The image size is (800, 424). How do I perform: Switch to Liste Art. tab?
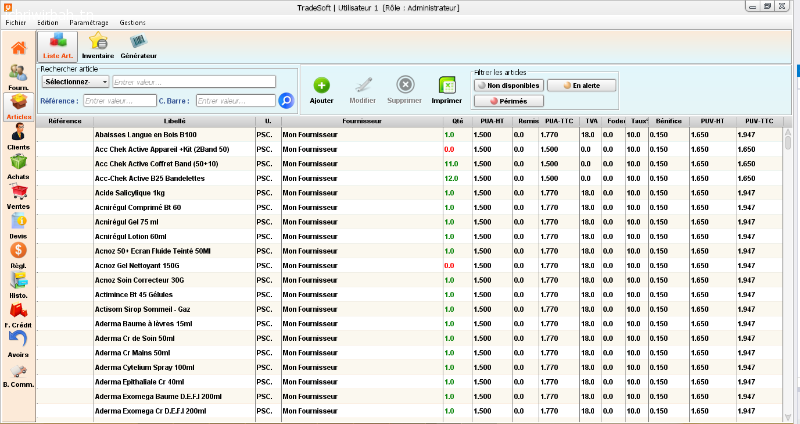click(x=58, y=46)
